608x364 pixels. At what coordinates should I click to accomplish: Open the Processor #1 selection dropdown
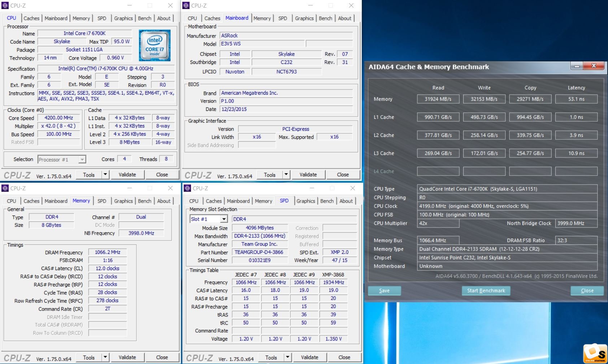[82, 160]
